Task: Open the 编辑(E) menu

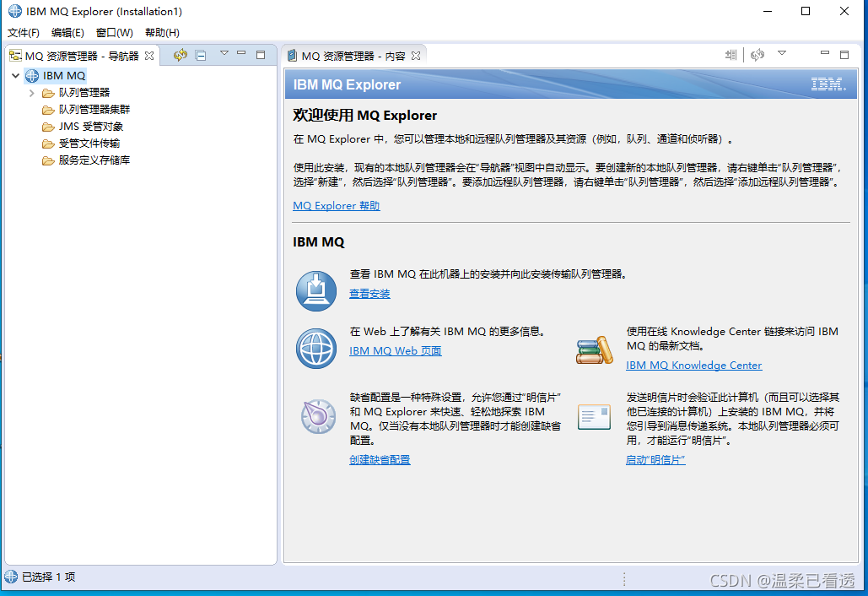Action: coord(67,33)
